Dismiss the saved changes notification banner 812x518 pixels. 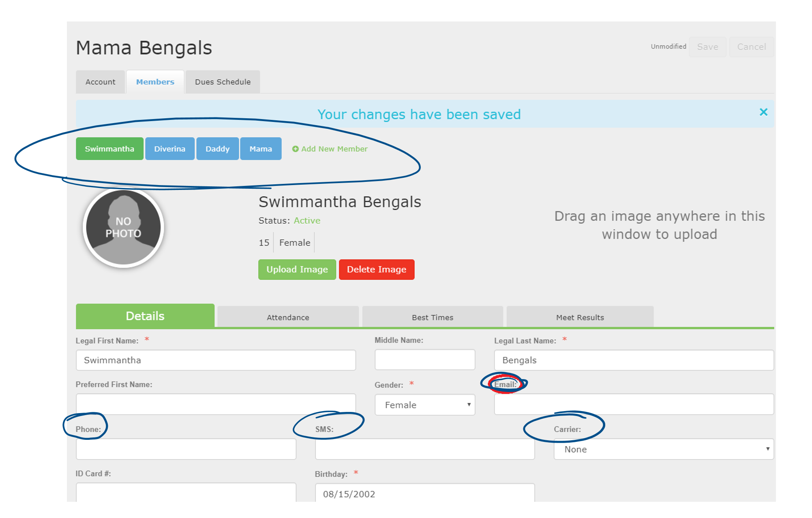tap(763, 112)
